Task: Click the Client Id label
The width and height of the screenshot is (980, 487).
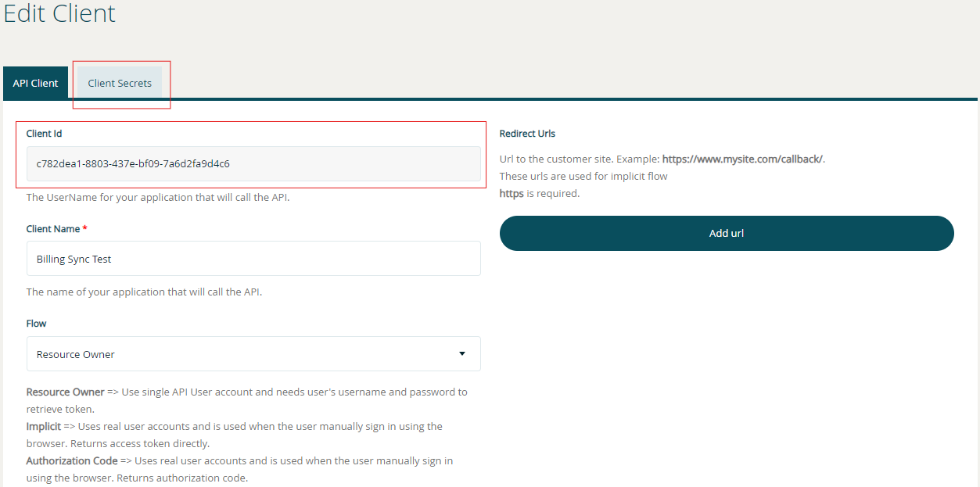Action: click(x=46, y=133)
